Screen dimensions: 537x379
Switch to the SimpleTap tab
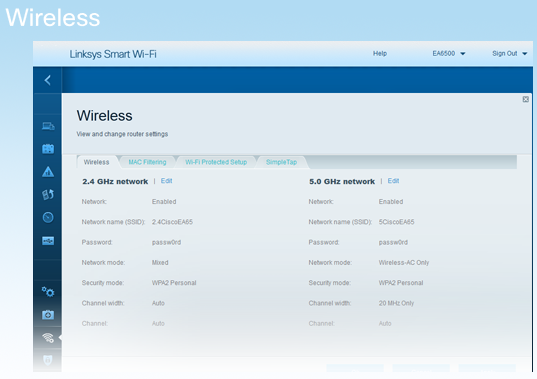pyautogui.click(x=282, y=162)
